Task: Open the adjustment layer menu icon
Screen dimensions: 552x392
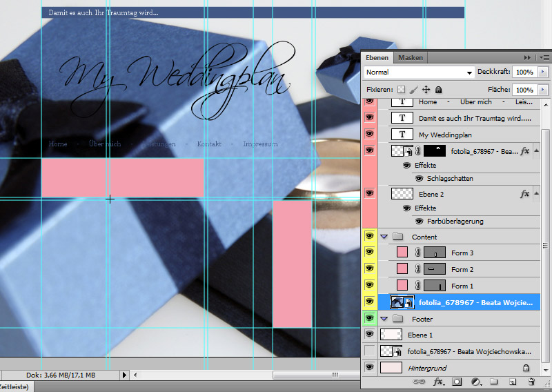Action: click(x=475, y=382)
